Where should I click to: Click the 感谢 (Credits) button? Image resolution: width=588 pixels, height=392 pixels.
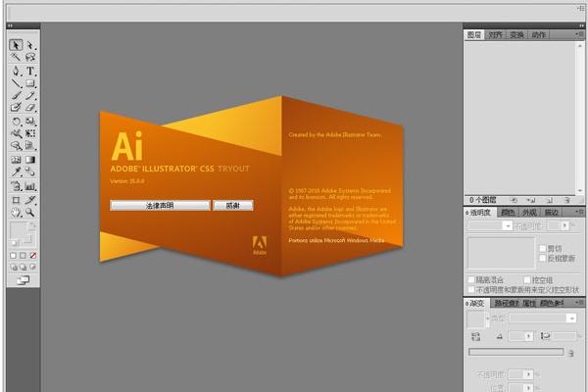coord(232,206)
